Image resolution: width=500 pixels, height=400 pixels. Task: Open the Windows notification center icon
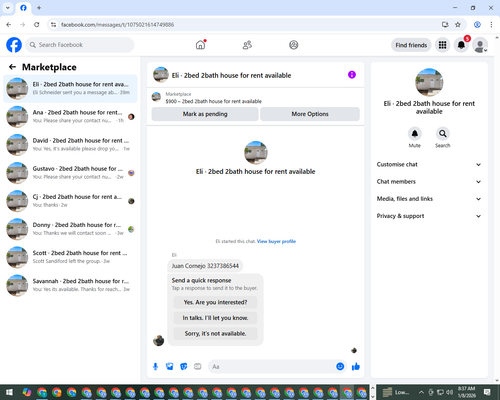pos(487,392)
